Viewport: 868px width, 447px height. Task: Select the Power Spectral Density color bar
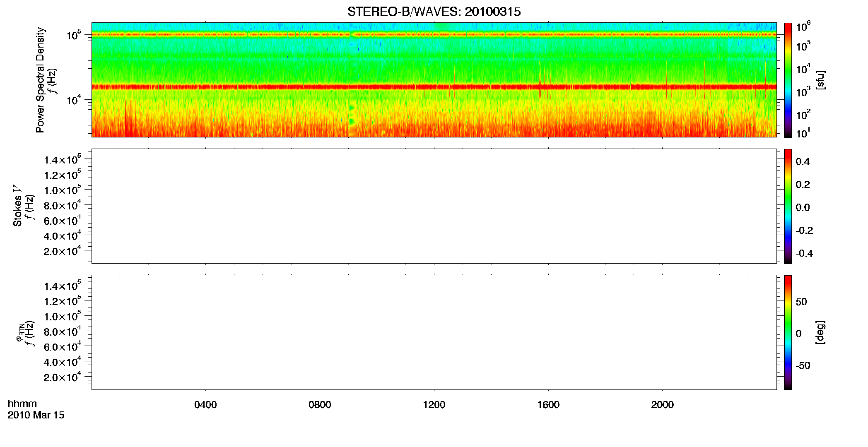pyautogui.click(x=788, y=80)
